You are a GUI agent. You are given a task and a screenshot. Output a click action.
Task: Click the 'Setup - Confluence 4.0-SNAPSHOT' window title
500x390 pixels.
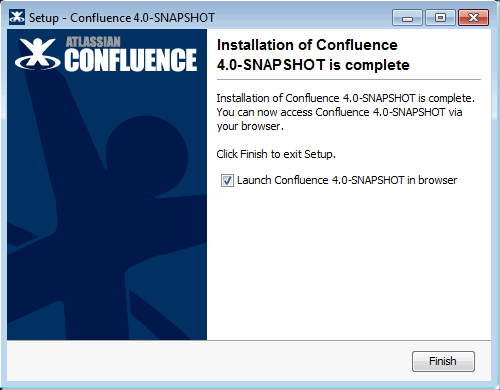[x=122, y=18]
